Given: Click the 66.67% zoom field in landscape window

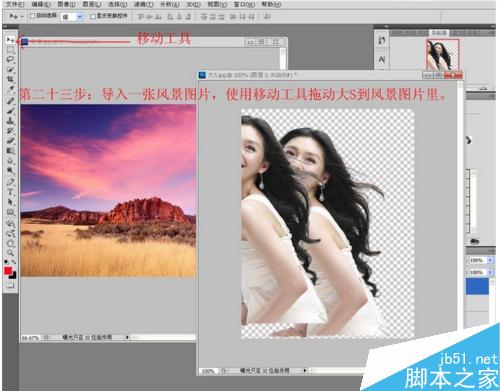Looking at the screenshot, I should click(30, 338).
